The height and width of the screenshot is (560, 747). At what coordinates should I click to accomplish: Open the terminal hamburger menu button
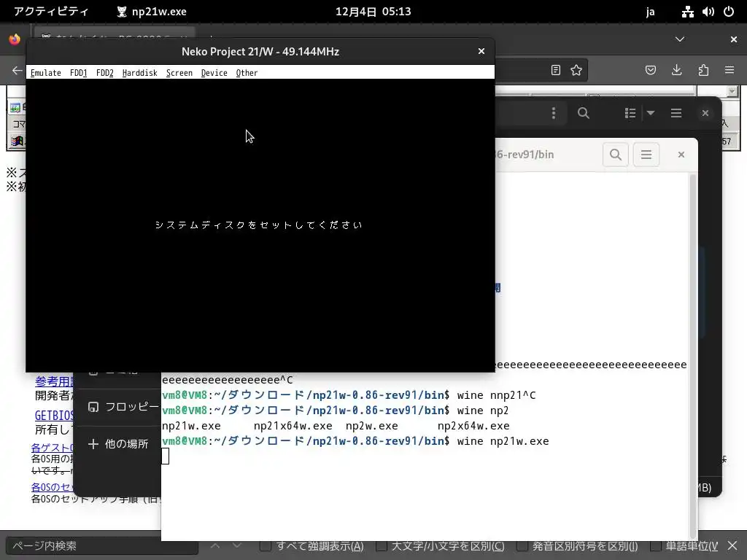[646, 155]
